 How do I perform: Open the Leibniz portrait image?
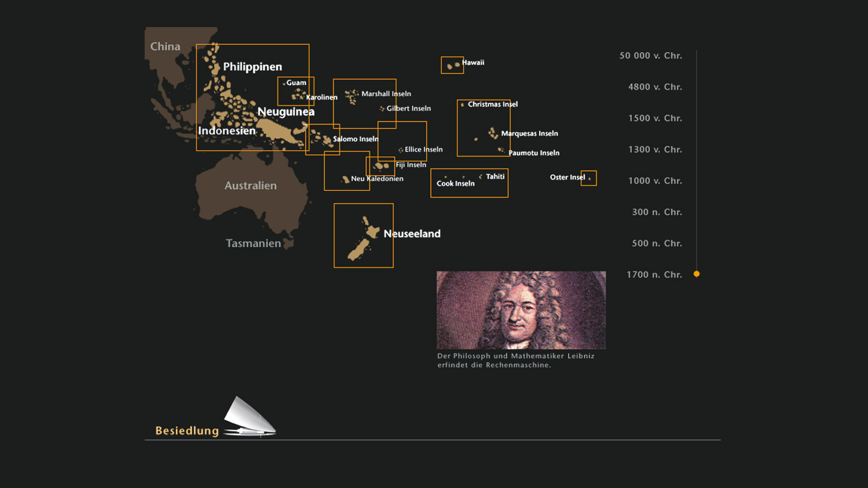click(x=521, y=310)
